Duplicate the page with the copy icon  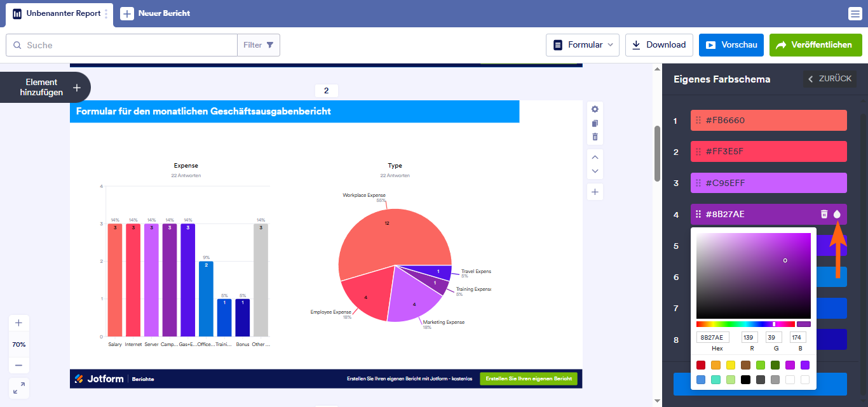[595, 123]
